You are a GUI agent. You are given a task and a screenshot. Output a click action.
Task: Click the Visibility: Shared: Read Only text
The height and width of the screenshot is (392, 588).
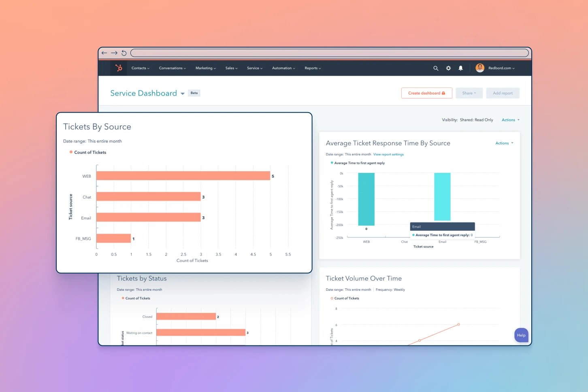coord(467,120)
